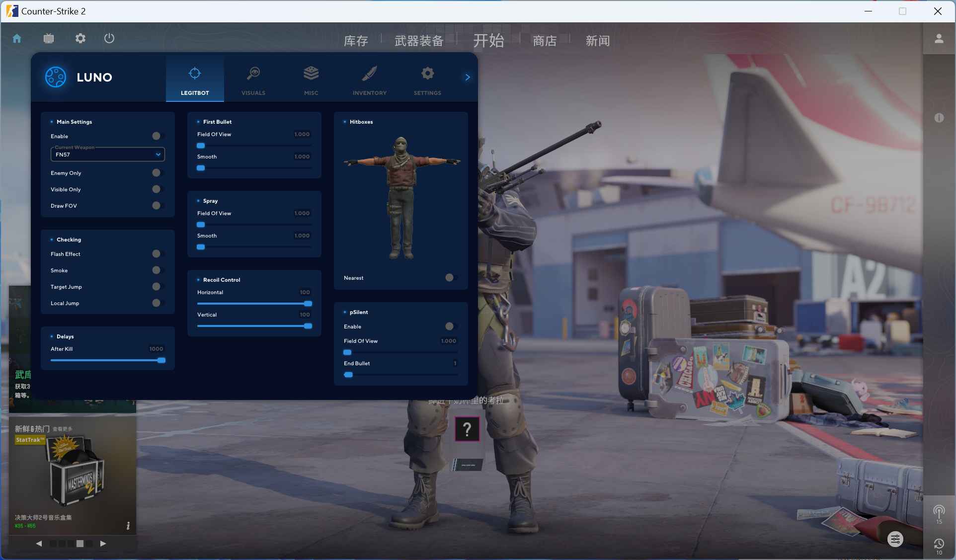
Task: Click the power/logout icon
Action: coord(109,38)
